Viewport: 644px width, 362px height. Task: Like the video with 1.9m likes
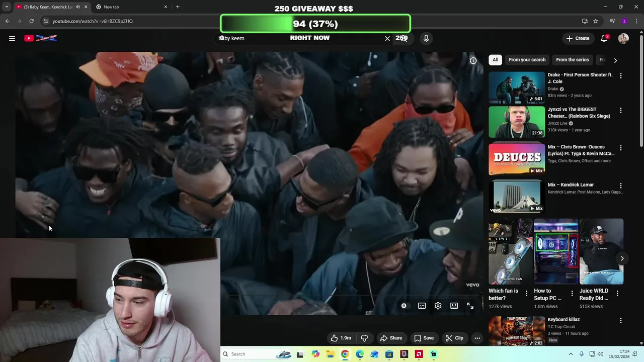341,338
